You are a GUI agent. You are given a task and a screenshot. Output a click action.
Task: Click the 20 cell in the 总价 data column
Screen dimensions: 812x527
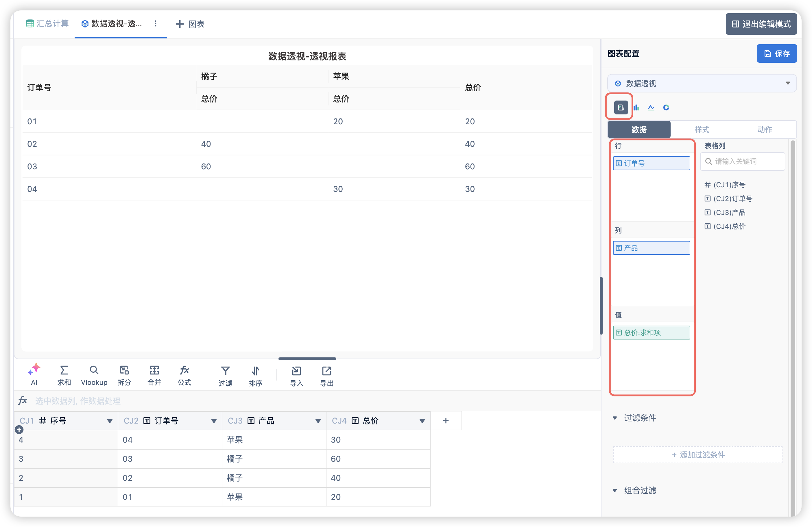tap(378, 497)
